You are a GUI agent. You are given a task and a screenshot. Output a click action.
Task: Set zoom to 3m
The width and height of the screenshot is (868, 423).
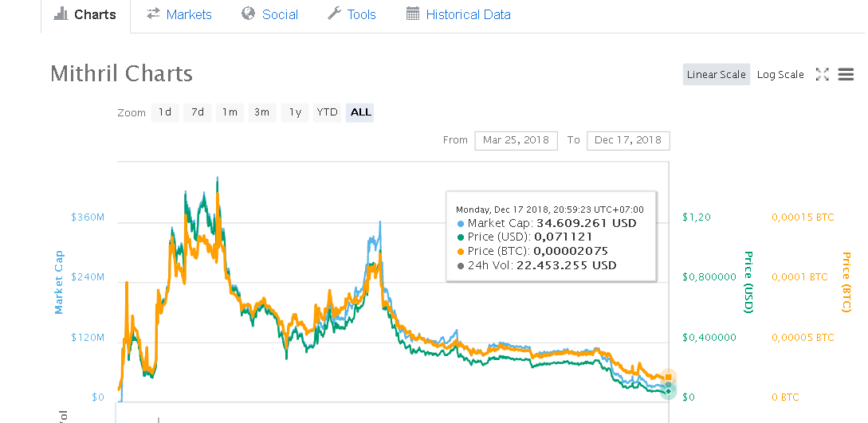(x=262, y=112)
